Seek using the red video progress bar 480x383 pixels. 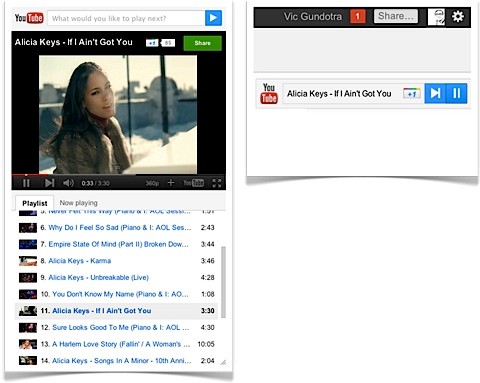point(119,174)
